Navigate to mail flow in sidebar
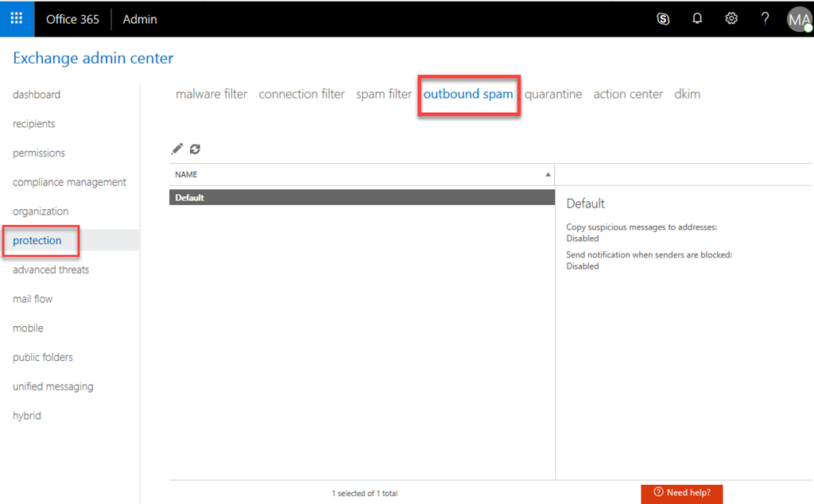Image resolution: width=814 pixels, height=504 pixels. 33,299
